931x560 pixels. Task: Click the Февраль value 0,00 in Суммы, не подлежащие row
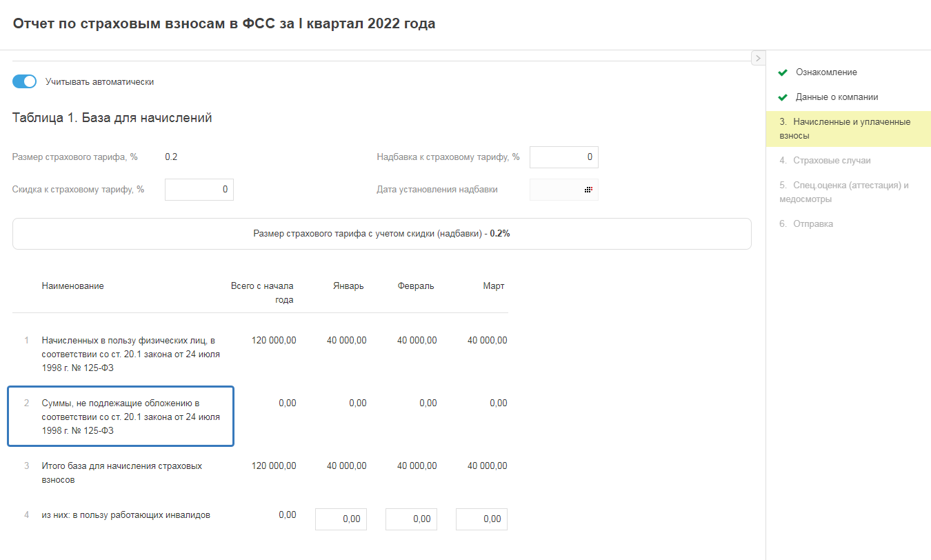428,403
